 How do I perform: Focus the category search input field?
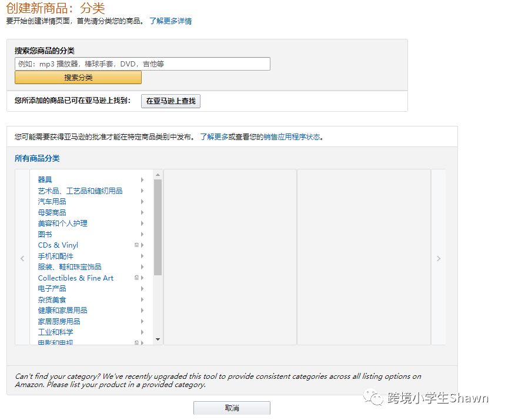tap(142, 64)
